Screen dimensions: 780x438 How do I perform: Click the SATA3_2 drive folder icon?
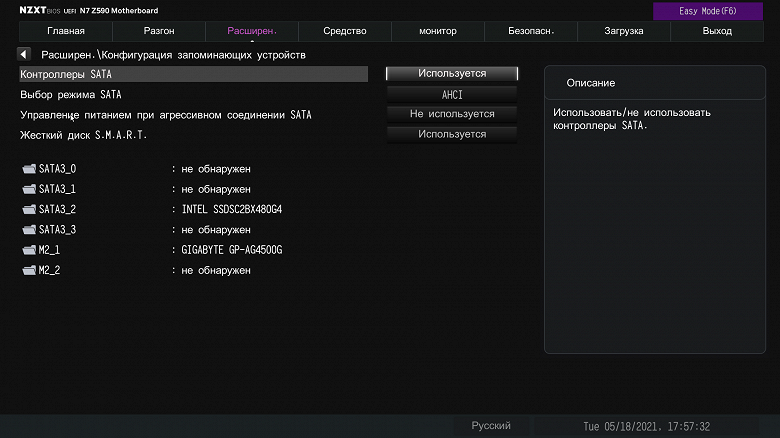(28, 210)
